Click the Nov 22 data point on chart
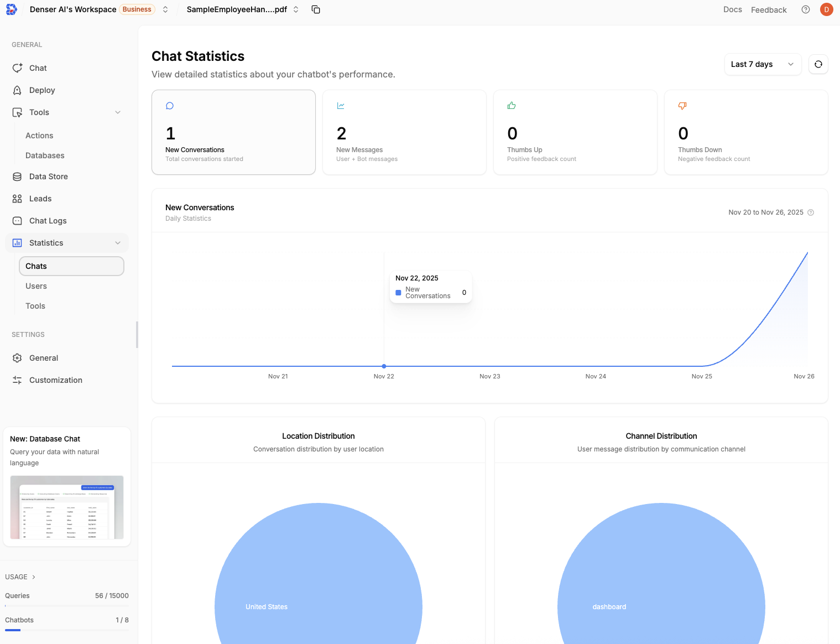The height and width of the screenshot is (644, 840). tap(384, 366)
